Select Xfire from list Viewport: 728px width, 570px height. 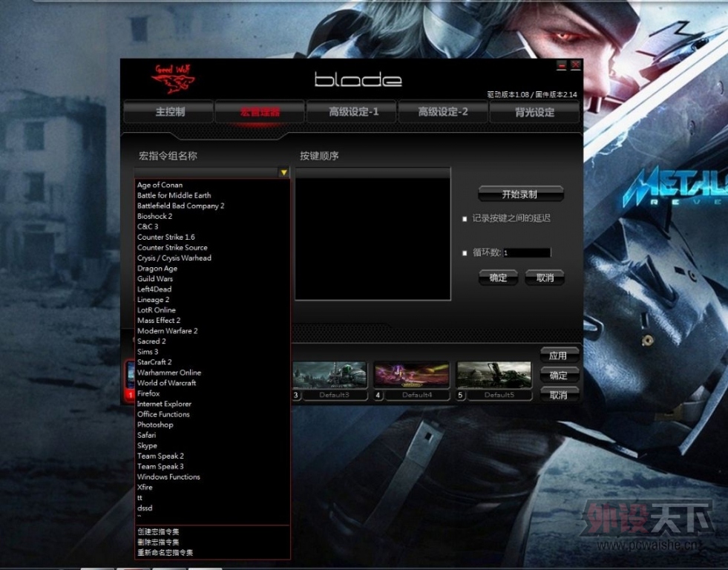tap(145, 488)
